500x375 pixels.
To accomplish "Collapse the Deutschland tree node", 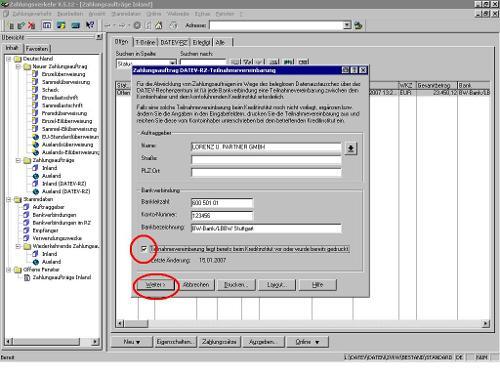I will pyautogui.click(x=9, y=59).
